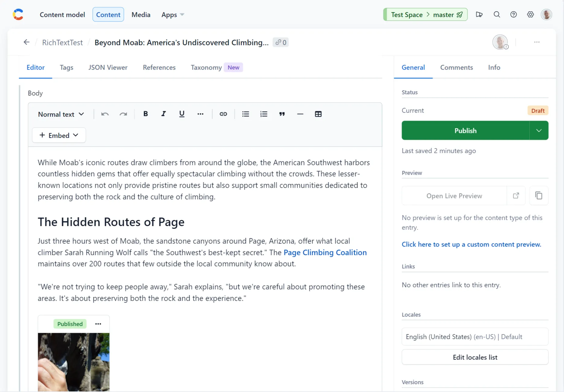Switch to the General sidebar tab

click(413, 67)
